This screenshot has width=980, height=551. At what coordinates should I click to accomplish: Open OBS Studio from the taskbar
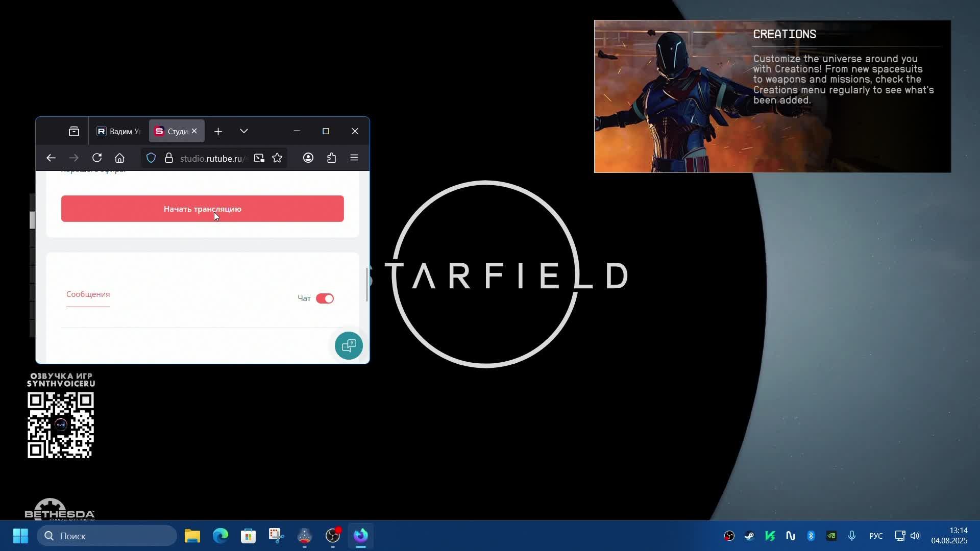333,536
